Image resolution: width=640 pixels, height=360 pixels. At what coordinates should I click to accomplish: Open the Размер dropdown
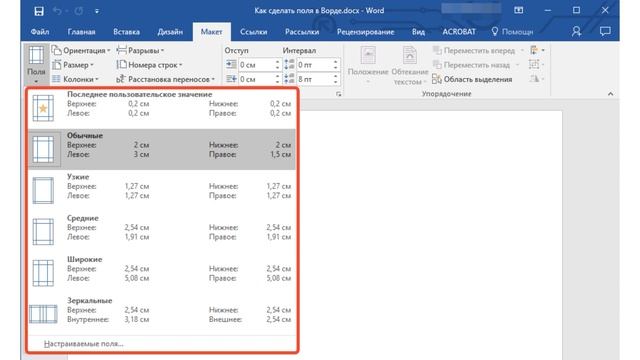click(73, 65)
